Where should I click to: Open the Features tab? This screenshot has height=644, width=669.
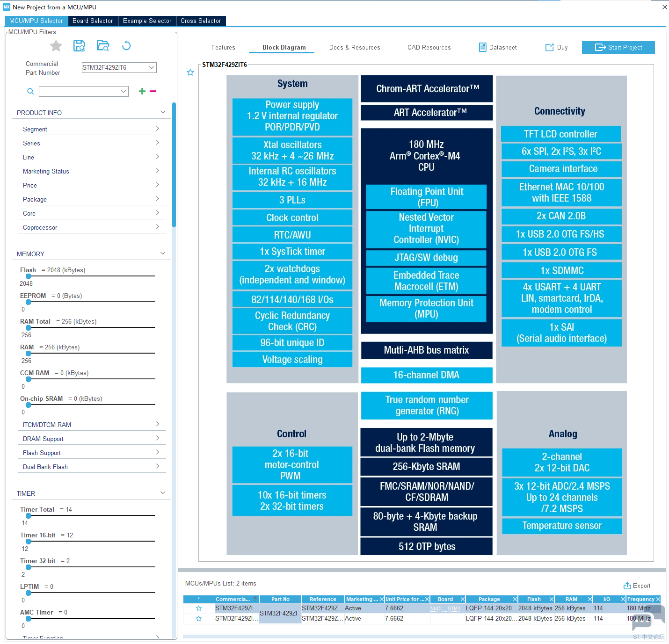click(223, 48)
